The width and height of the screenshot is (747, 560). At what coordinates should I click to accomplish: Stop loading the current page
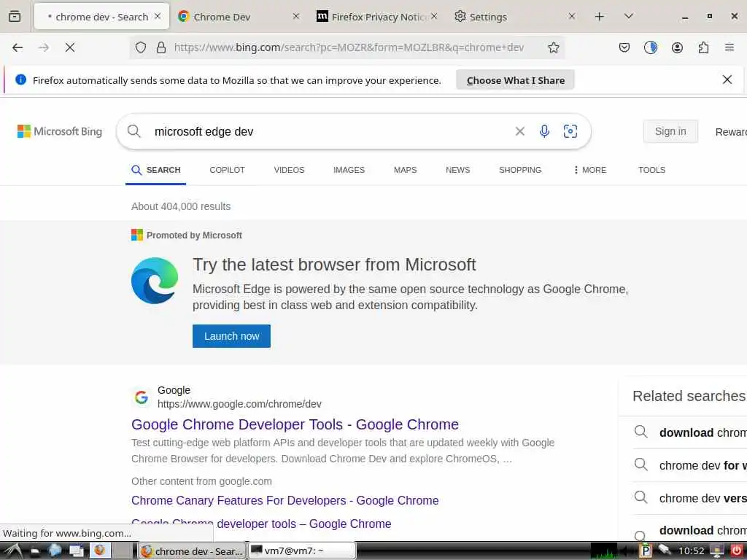pyautogui.click(x=70, y=47)
